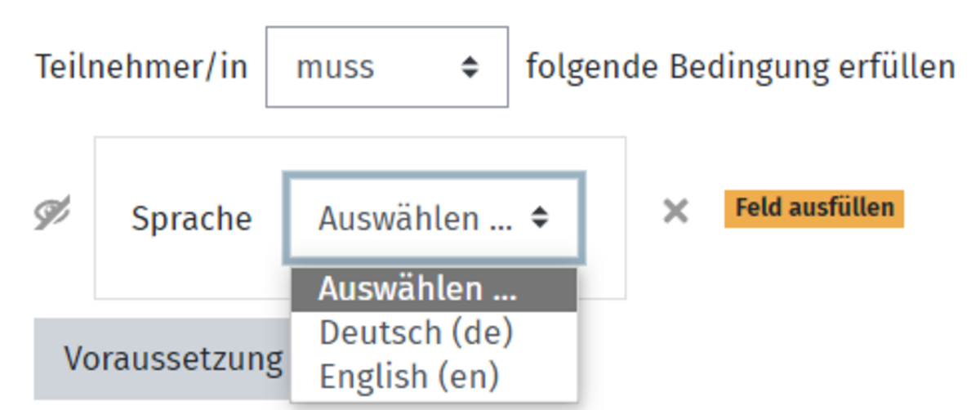This screenshot has height=410, width=980.
Task: Open the "muss" requirement dropdown
Action: [x=387, y=67]
